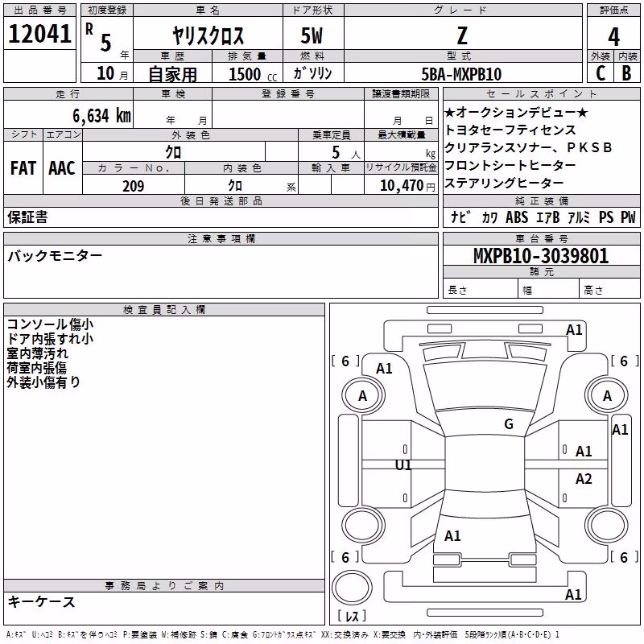Image resolution: width=644 pixels, height=644 pixels.
Task: Select the exterior color value クロ
Action: point(174,152)
